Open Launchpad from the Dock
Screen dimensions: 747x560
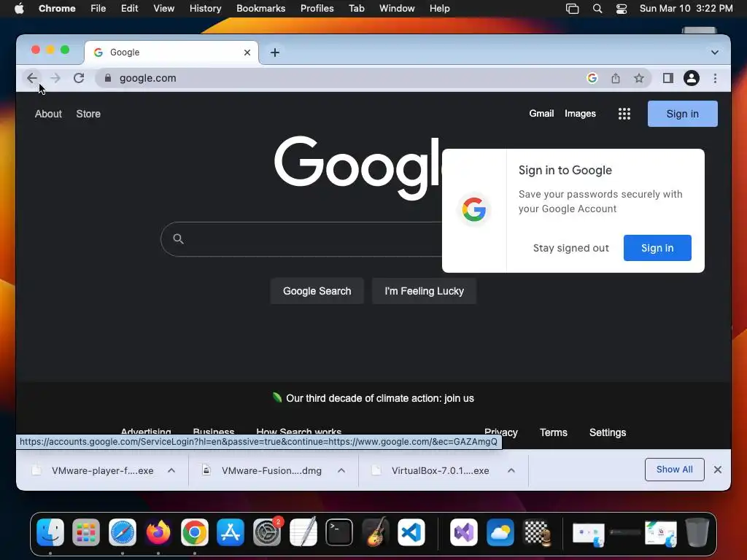pos(86,532)
